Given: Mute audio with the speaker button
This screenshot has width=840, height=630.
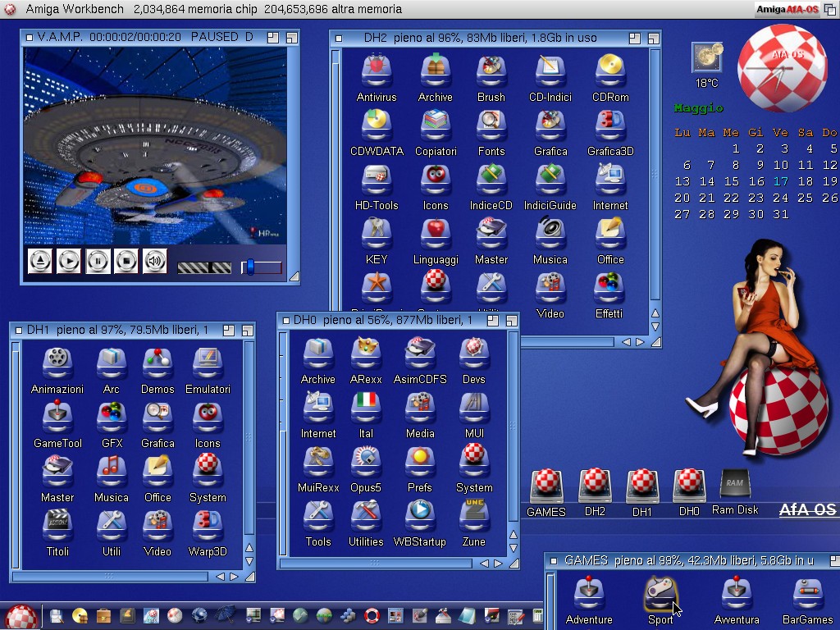Looking at the screenshot, I should coord(154,262).
